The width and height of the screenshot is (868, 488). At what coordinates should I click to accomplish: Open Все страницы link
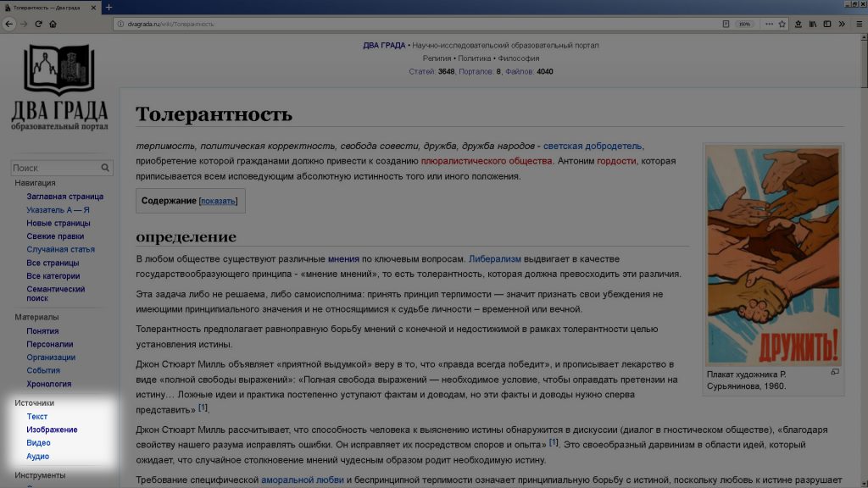53,263
